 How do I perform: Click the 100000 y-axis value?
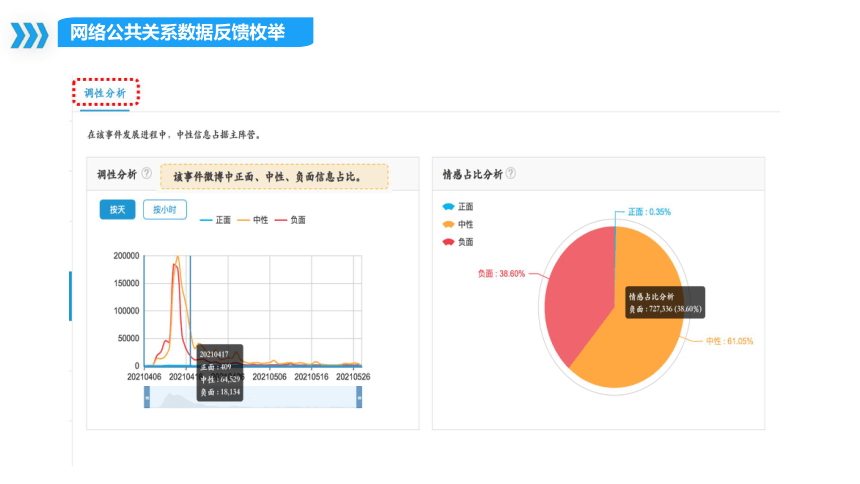click(126, 311)
